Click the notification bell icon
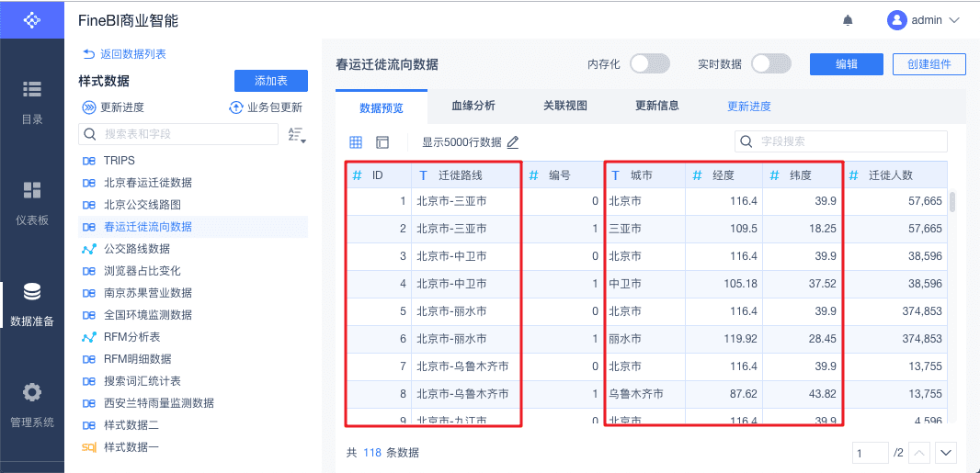This screenshot has width=980, height=473. coord(848,20)
